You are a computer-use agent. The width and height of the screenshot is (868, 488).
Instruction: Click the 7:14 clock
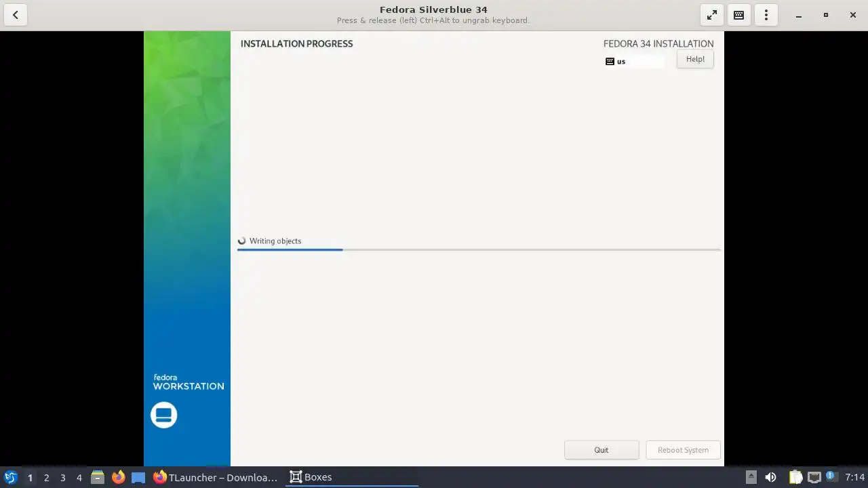coord(854,477)
